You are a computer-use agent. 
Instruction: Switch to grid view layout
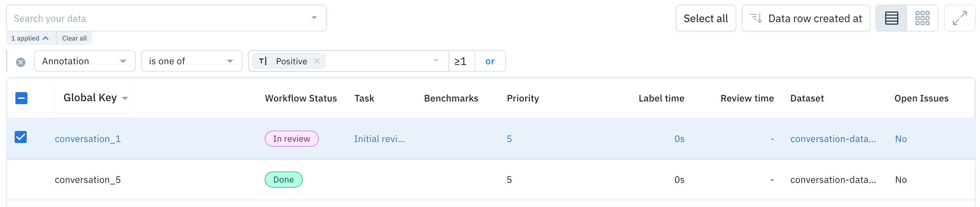[922, 18]
